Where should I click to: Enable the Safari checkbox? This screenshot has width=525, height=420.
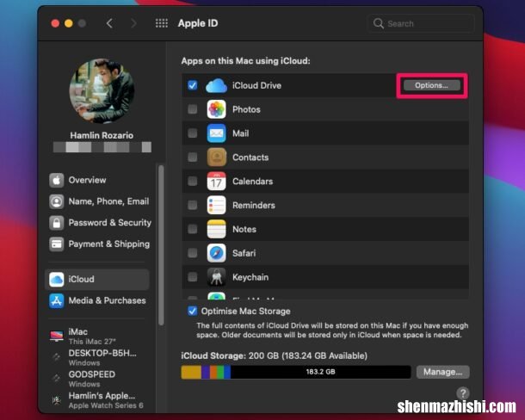pyautogui.click(x=193, y=253)
